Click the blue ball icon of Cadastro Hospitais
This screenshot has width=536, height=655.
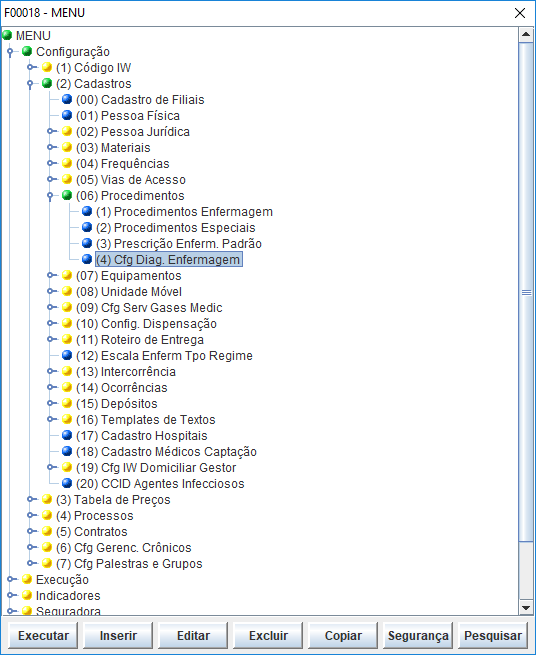click(x=67, y=435)
